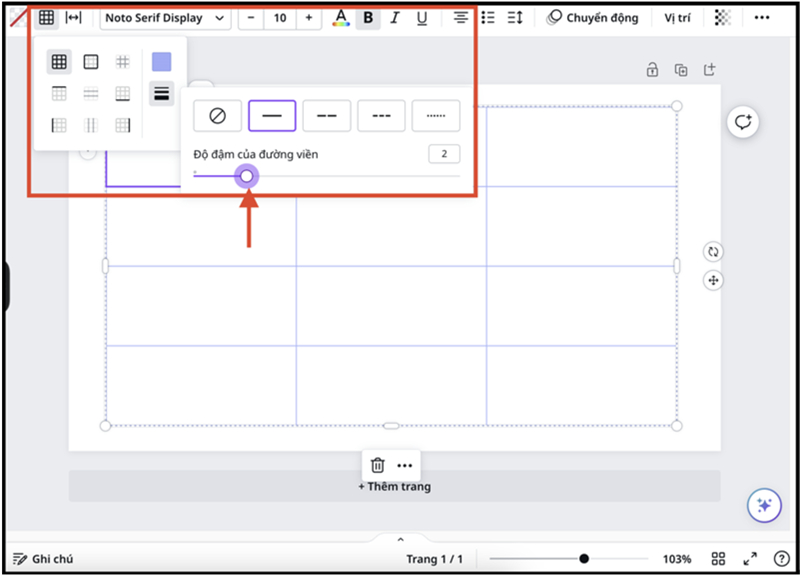The image size is (800, 575).
Task: Open the comment bubble icon
Action: (x=742, y=122)
